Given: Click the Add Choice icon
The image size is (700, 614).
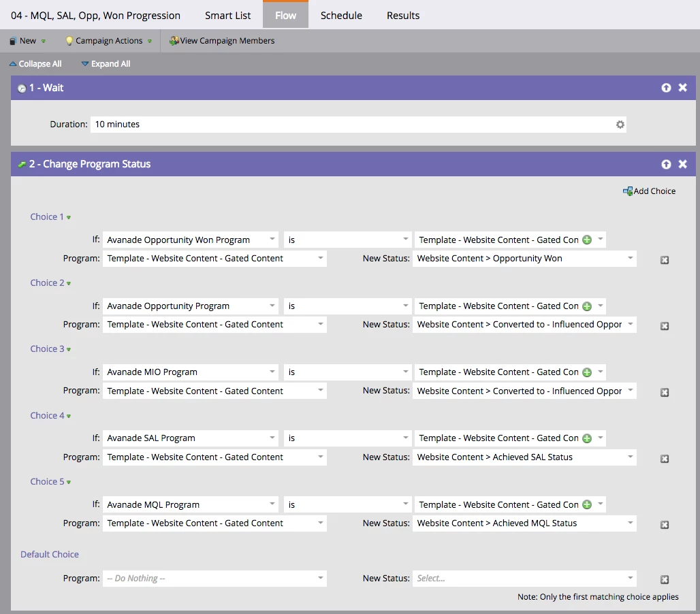Looking at the screenshot, I should 628,191.
